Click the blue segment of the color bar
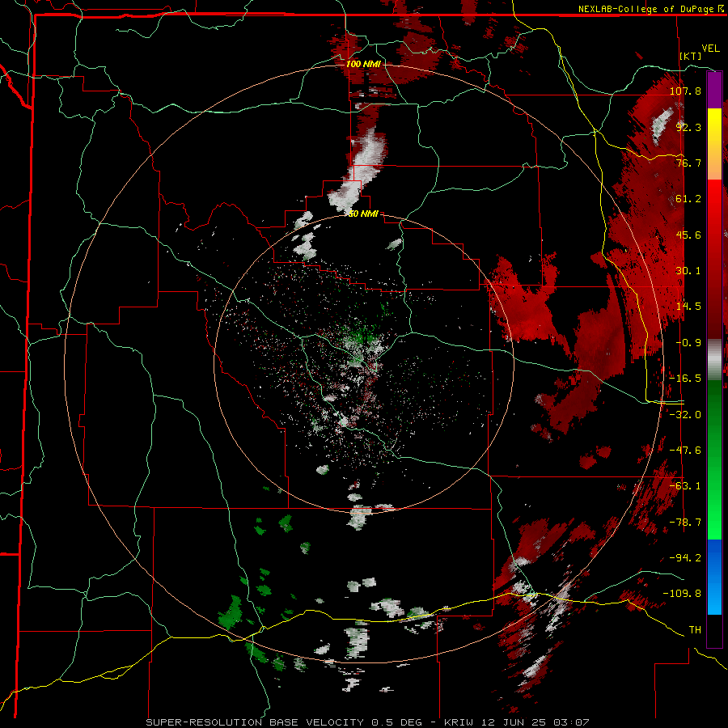This screenshot has width=728, height=728. pyautogui.click(x=714, y=577)
